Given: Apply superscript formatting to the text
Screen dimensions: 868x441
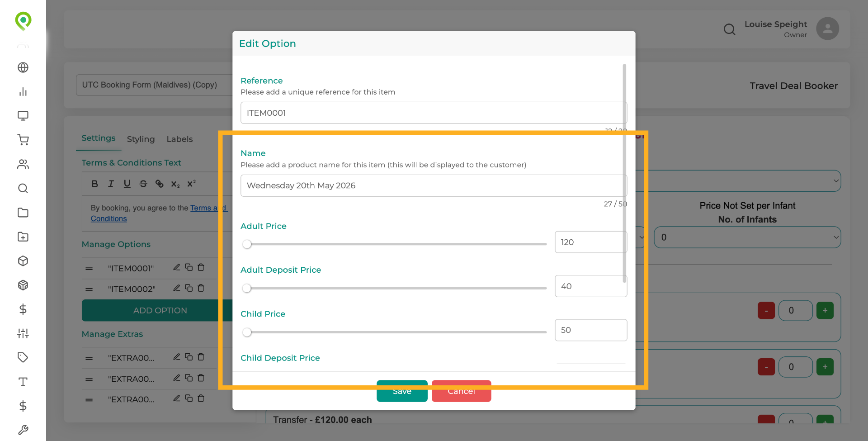Looking at the screenshot, I should click(x=191, y=183).
